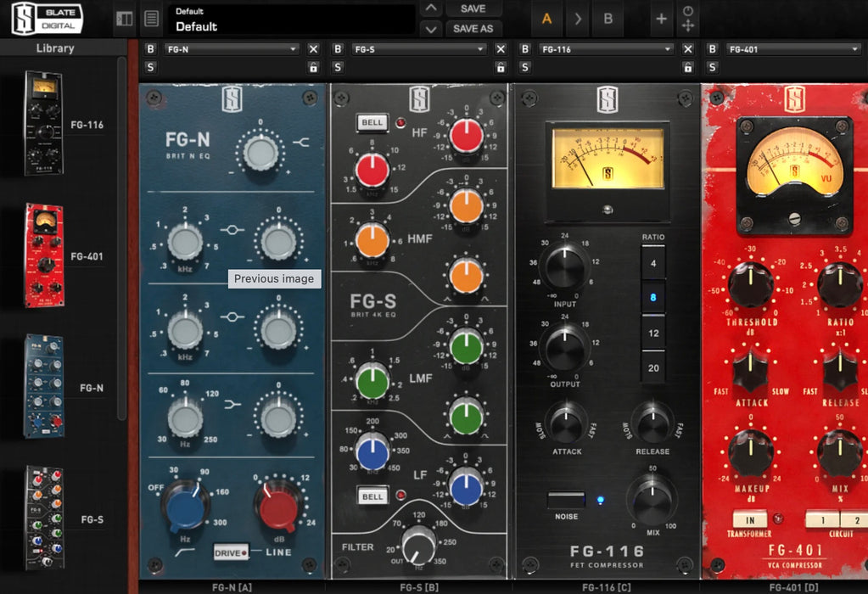This screenshot has height=594, width=868.
Task: Open the FG-N module selector dropdown
Action: coord(232,50)
